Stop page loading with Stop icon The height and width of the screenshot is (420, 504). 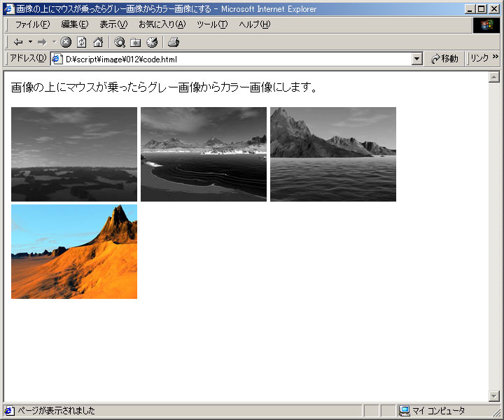point(66,42)
